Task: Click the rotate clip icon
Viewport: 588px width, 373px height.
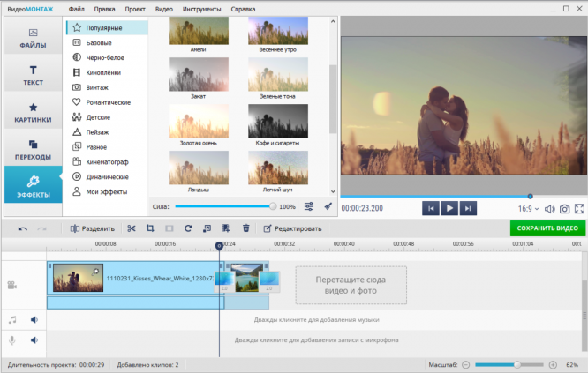Action: coord(188,228)
